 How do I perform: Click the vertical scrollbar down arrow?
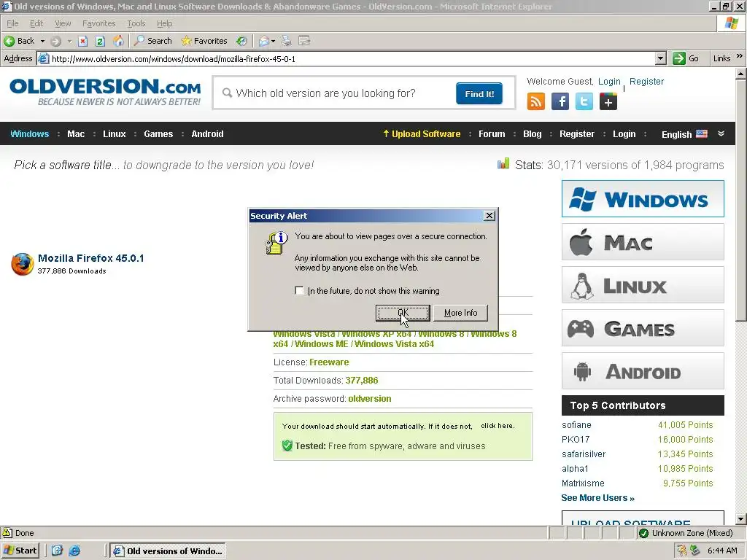pos(741,519)
